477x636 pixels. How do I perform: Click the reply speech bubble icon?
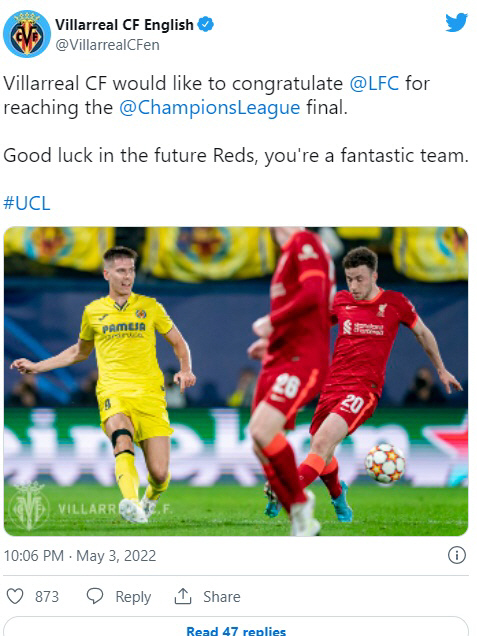95,596
